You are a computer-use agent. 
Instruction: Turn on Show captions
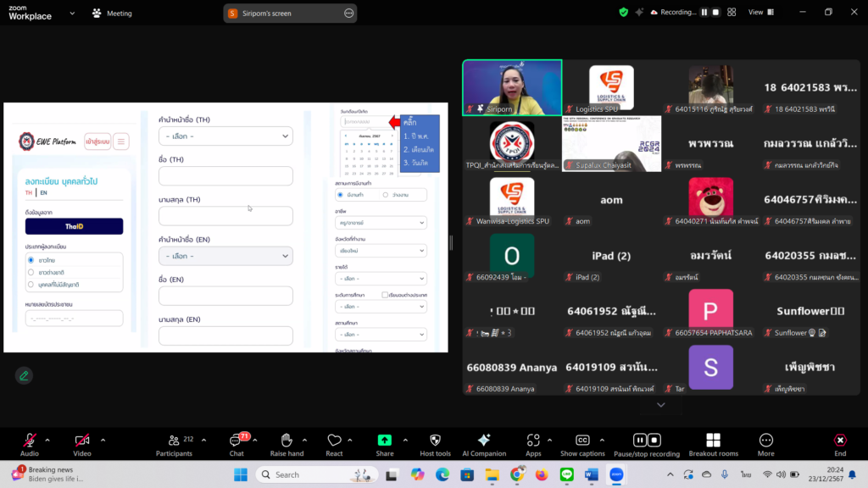[x=582, y=445]
